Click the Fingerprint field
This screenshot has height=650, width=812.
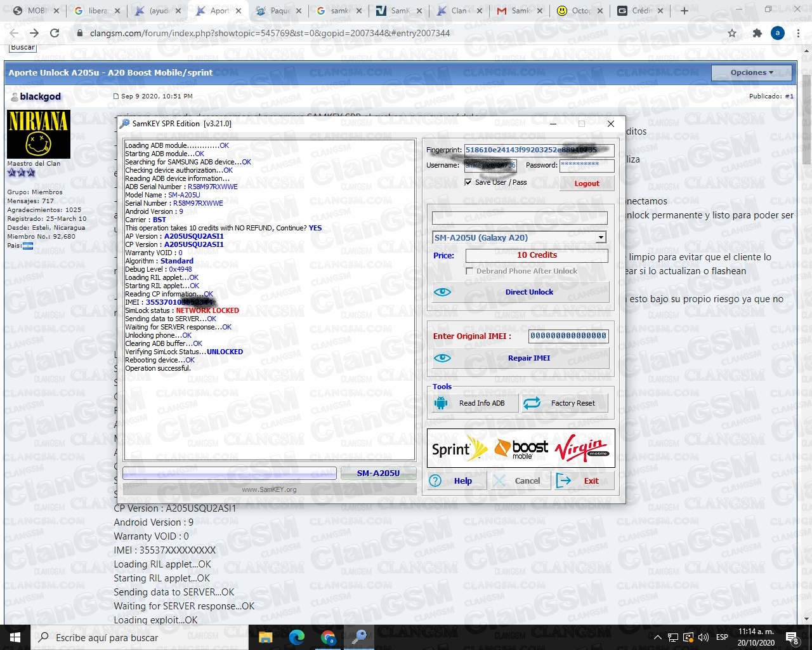coord(539,150)
